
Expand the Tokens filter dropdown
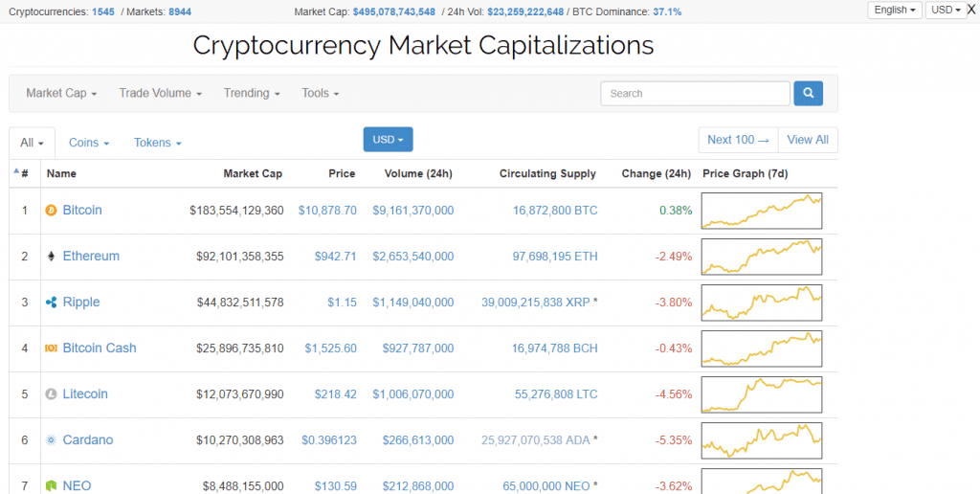point(158,143)
